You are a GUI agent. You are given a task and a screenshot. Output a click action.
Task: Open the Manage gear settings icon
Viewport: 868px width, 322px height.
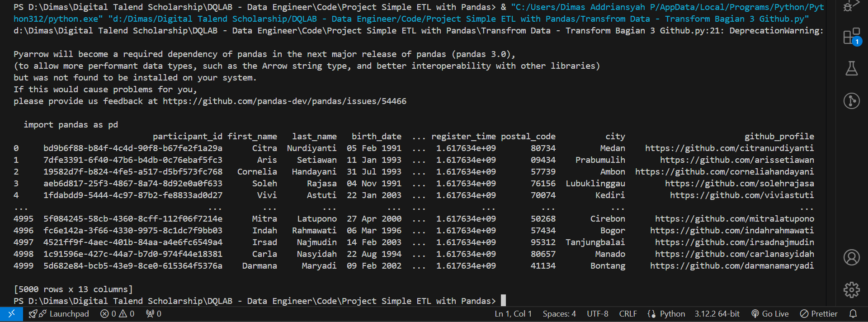point(852,290)
